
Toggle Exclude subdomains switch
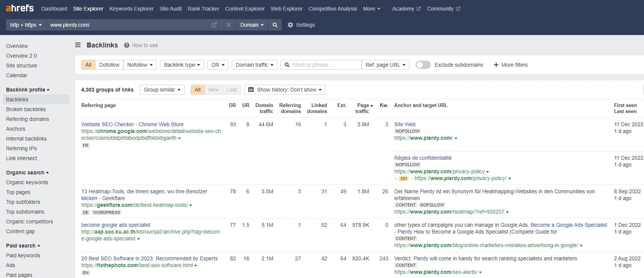(423, 65)
